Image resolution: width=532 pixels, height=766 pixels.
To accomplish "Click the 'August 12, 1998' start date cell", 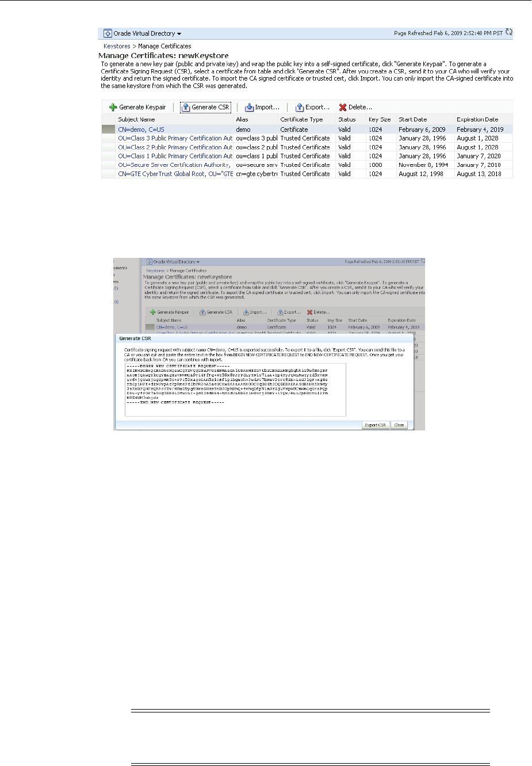I will click(x=421, y=174).
